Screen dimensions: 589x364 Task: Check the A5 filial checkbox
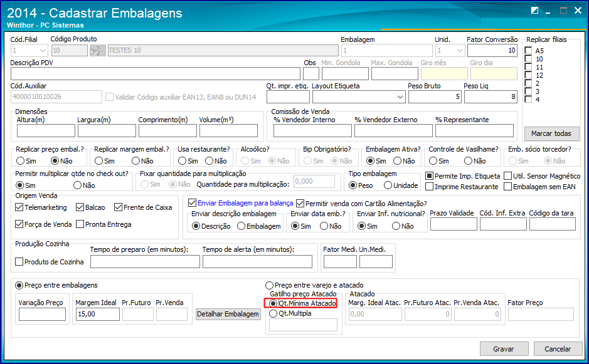coord(528,51)
